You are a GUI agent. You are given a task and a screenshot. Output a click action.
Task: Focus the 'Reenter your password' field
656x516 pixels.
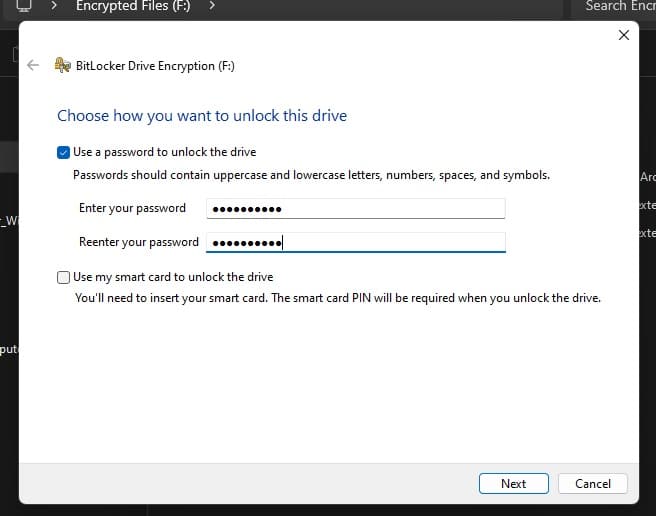(356, 242)
